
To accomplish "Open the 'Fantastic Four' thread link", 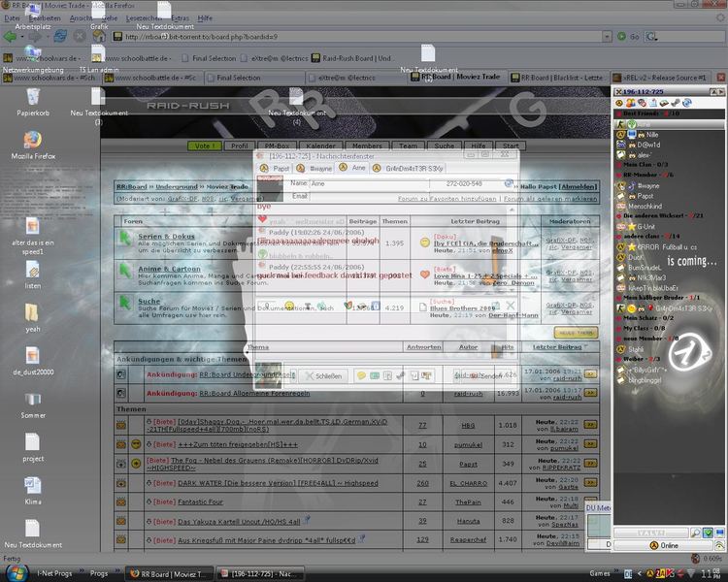I will point(200,501).
